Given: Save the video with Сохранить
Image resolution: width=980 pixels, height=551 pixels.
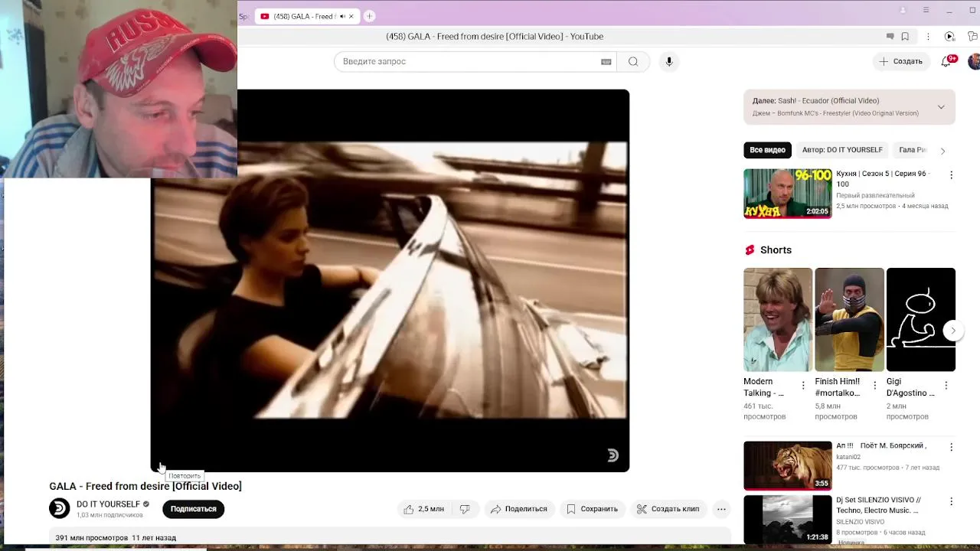Looking at the screenshot, I should click(x=592, y=509).
